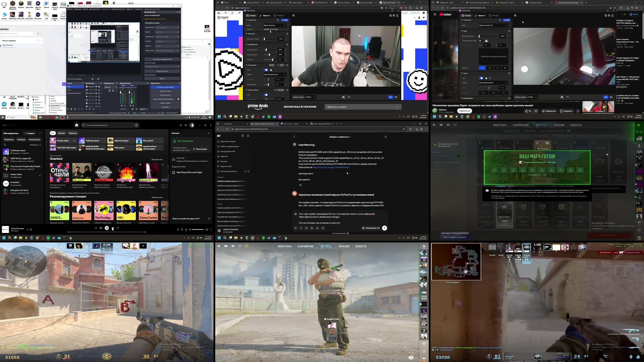Image resolution: width=644 pixels, height=362 pixels.
Task: Add current Spotify track to library plus icon
Action: 31,230
